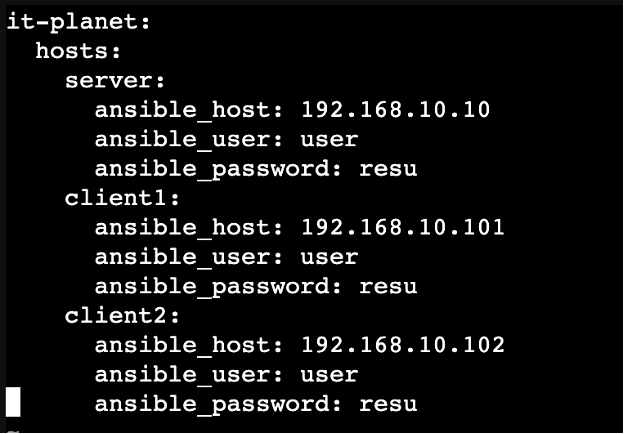
Task: Click the user value under client1
Action: pos(329,257)
